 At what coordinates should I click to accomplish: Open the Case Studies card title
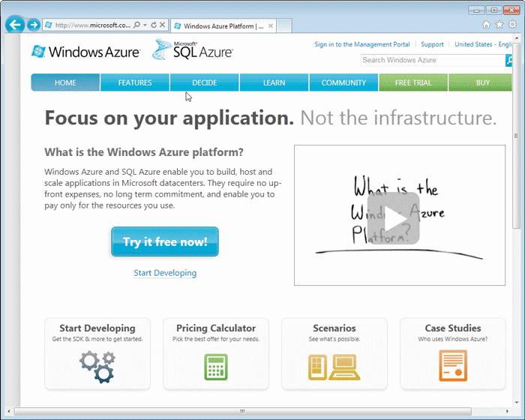[x=453, y=328]
